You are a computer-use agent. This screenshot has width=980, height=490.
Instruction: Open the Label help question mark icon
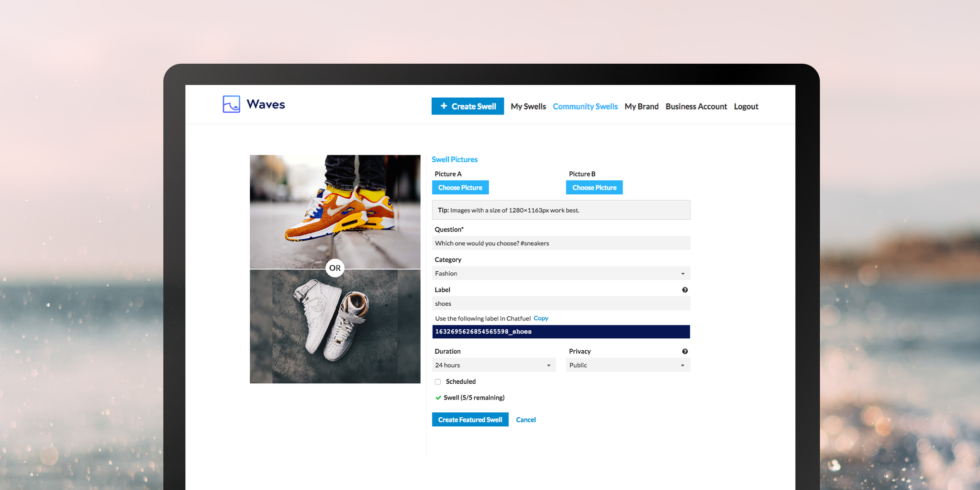click(685, 290)
